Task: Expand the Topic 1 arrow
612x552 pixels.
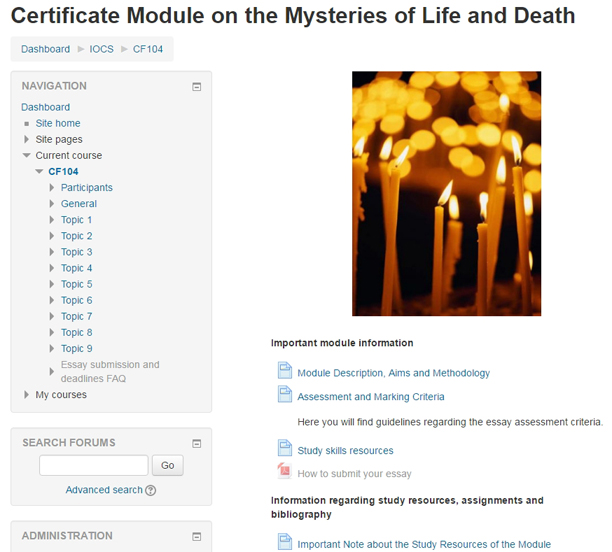Action: point(52,220)
